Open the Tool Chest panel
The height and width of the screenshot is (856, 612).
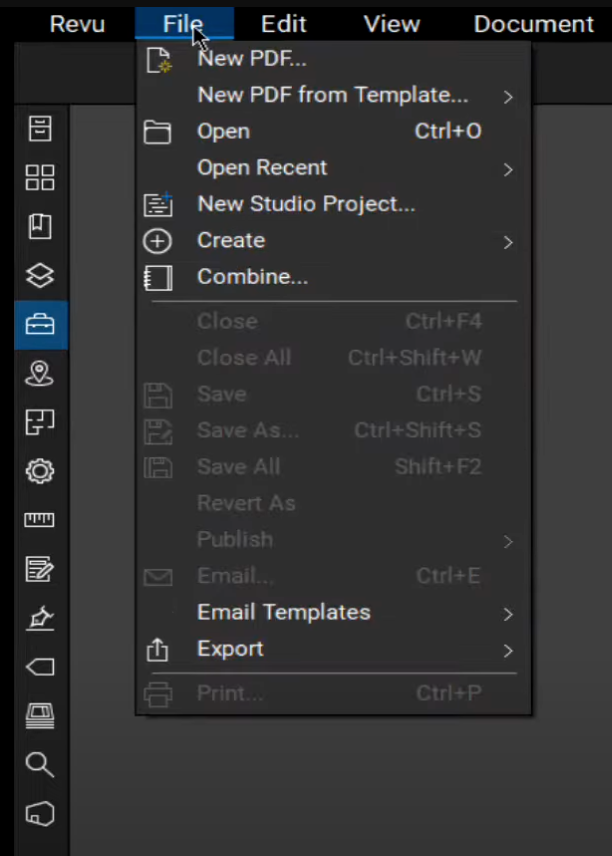point(40,325)
